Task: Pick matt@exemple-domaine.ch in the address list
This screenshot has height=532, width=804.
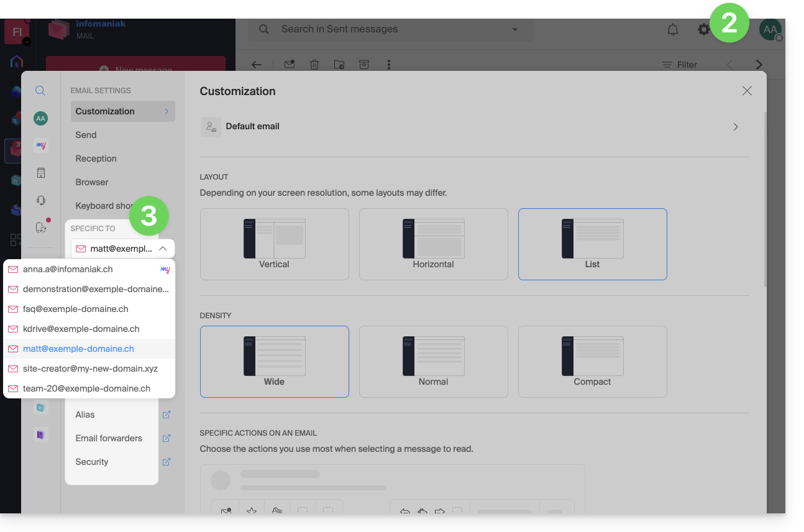Action: pyautogui.click(x=89, y=349)
